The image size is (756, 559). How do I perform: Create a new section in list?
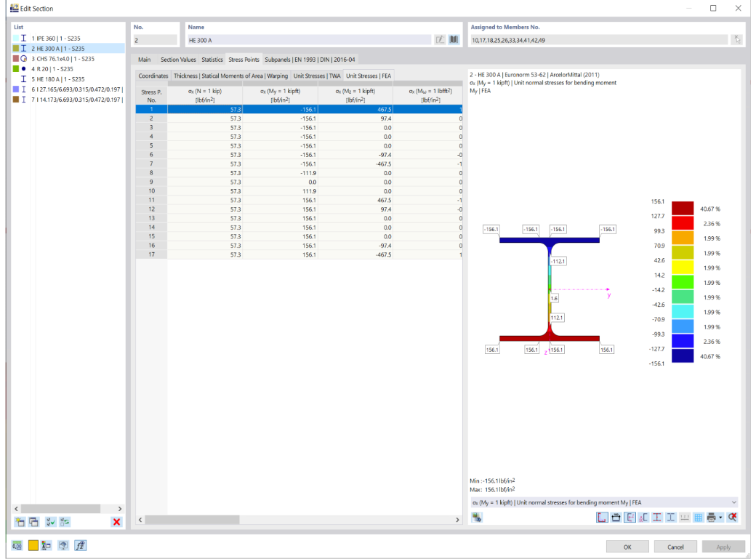[20, 522]
